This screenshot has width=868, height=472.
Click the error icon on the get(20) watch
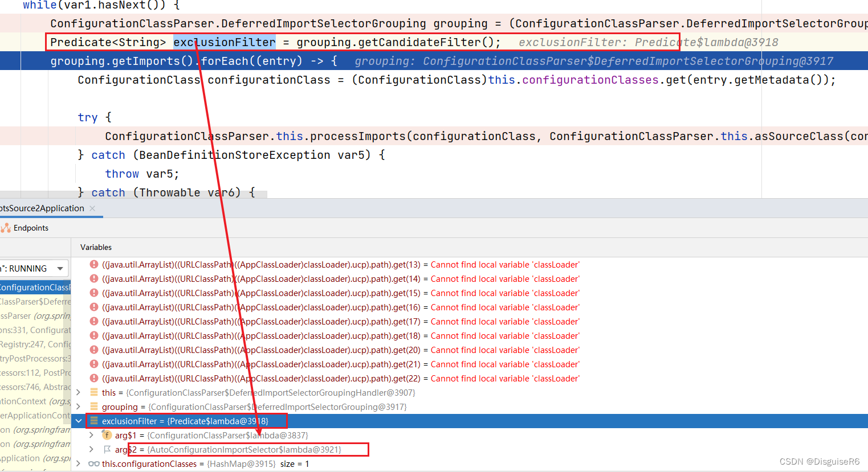tap(94, 350)
